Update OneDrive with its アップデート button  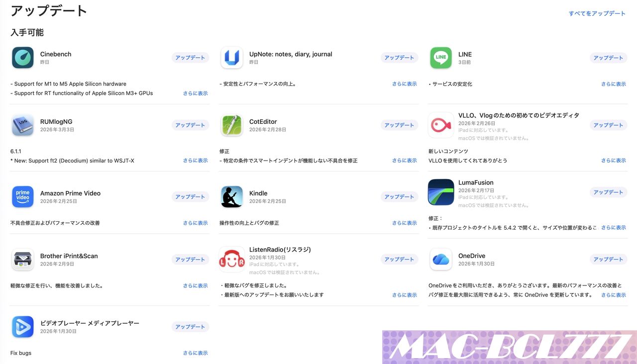[x=608, y=260]
